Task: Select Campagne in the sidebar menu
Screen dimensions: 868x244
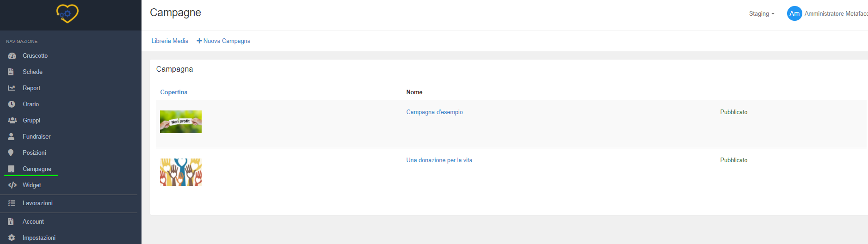Action: click(37, 169)
